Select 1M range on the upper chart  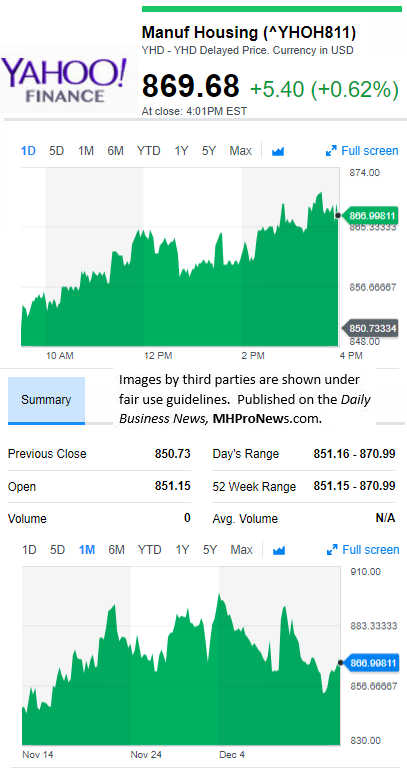coord(86,151)
